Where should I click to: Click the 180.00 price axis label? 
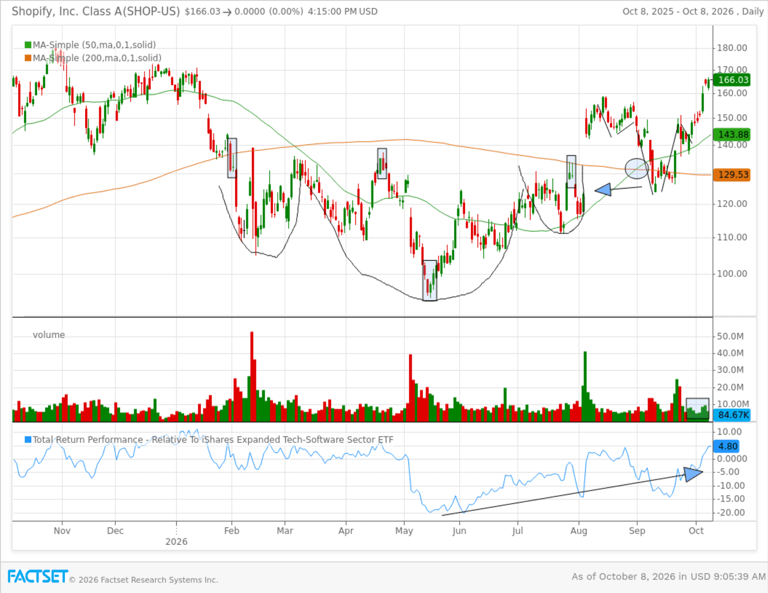click(732, 48)
